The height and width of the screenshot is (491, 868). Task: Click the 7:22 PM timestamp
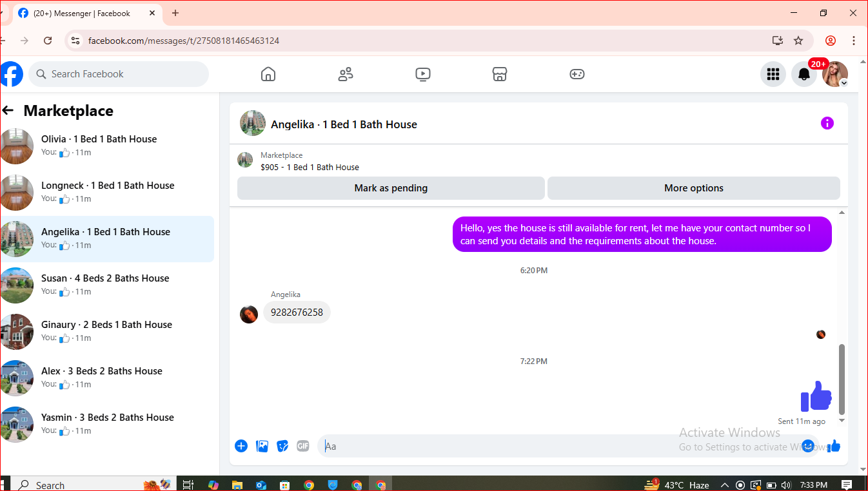pos(534,361)
